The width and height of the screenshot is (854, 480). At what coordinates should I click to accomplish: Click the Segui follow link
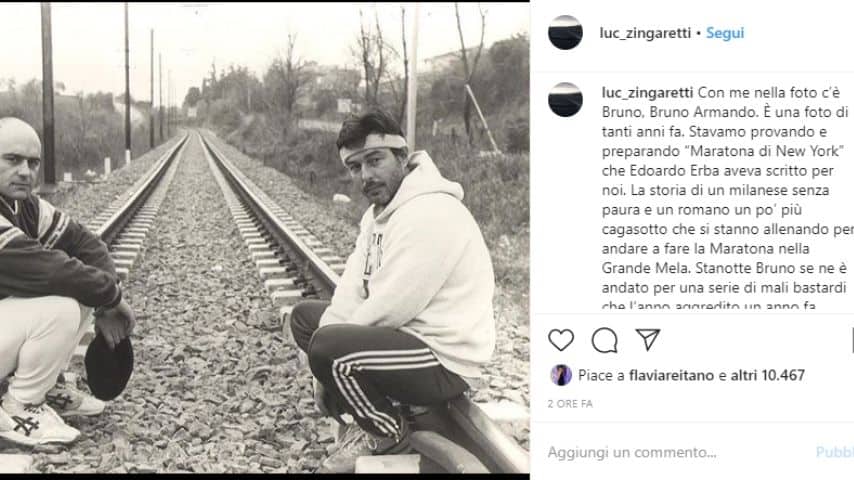725,33
